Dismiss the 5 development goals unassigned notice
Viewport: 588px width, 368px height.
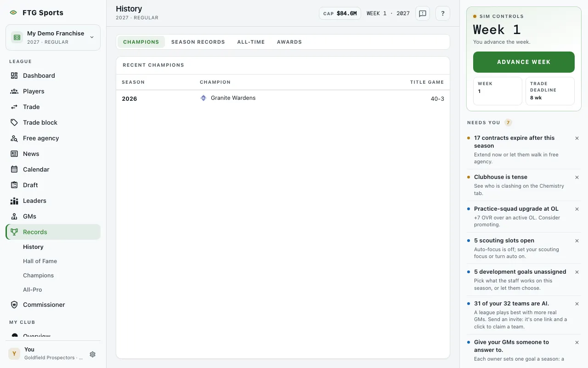point(577,272)
